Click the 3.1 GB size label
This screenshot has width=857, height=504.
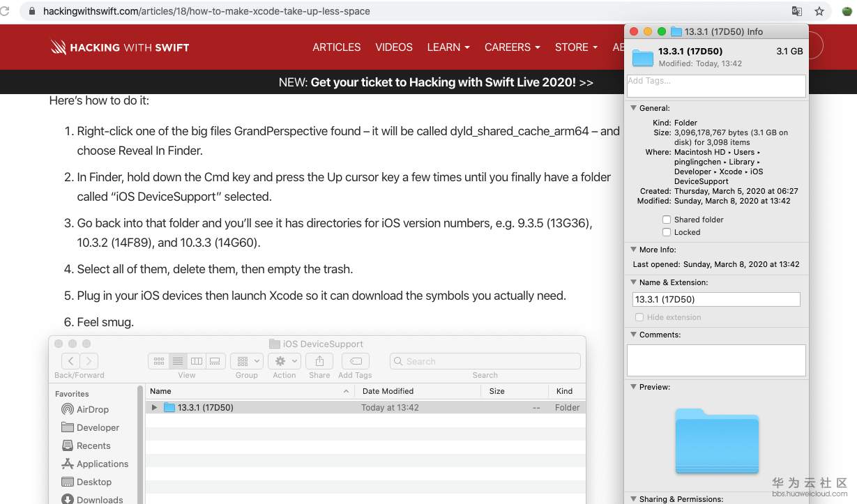pyautogui.click(x=789, y=52)
